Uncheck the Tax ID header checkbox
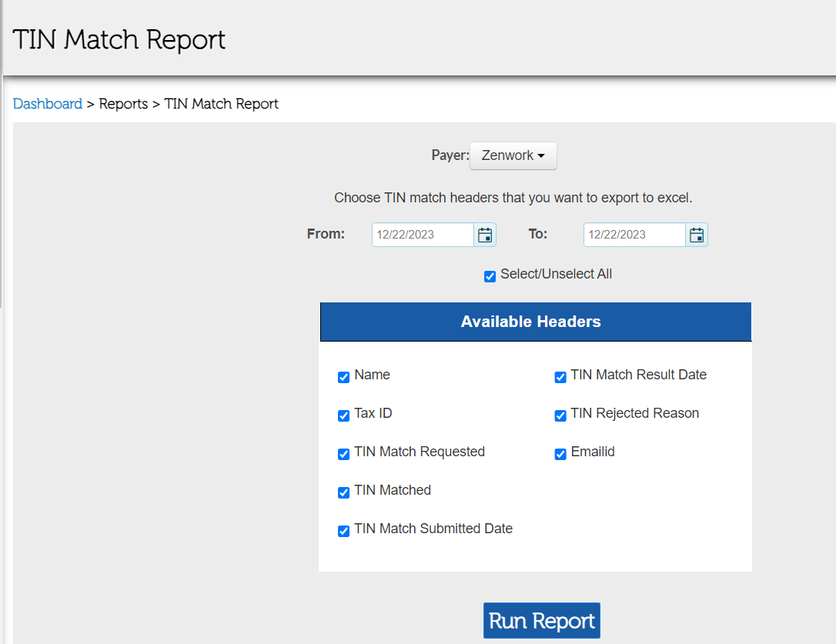836x644 pixels. pos(344,415)
